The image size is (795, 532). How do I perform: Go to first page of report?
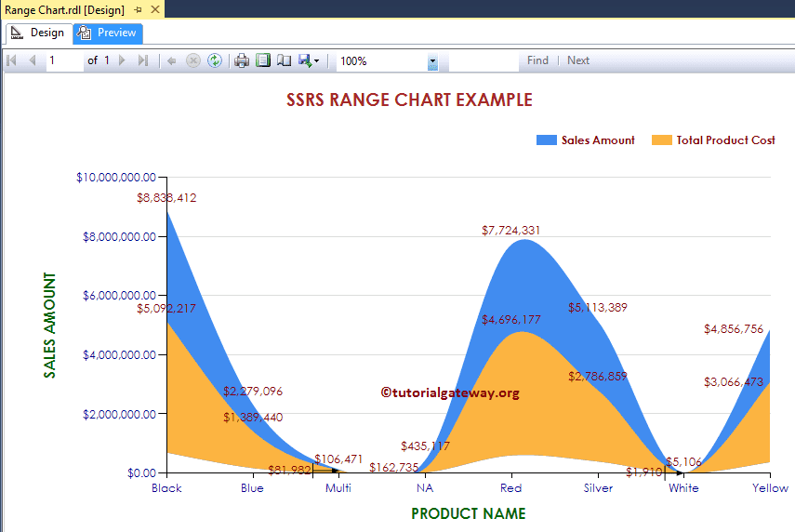coord(12,60)
